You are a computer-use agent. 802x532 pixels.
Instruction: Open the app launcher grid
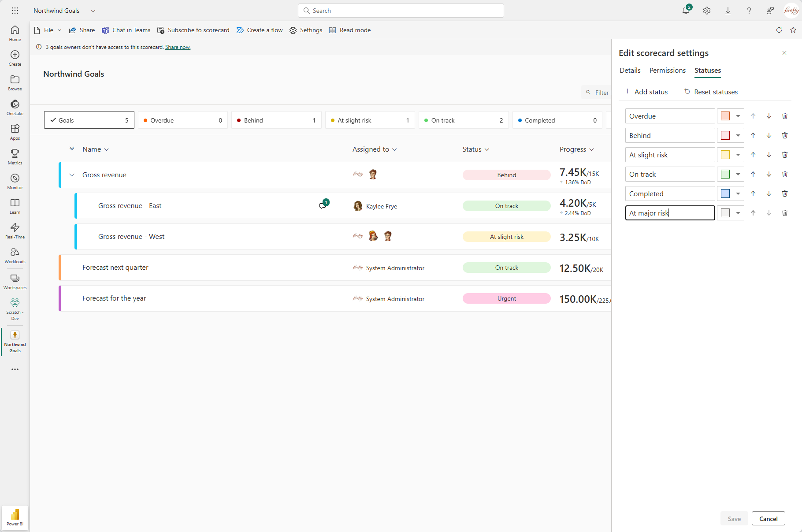(15, 11)
